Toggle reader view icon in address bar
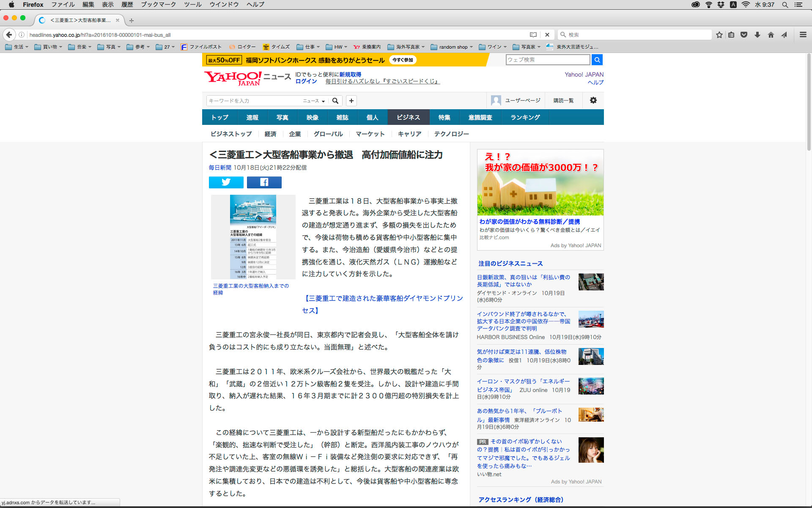Screen dimensions: 812x508 pos(533,35)
